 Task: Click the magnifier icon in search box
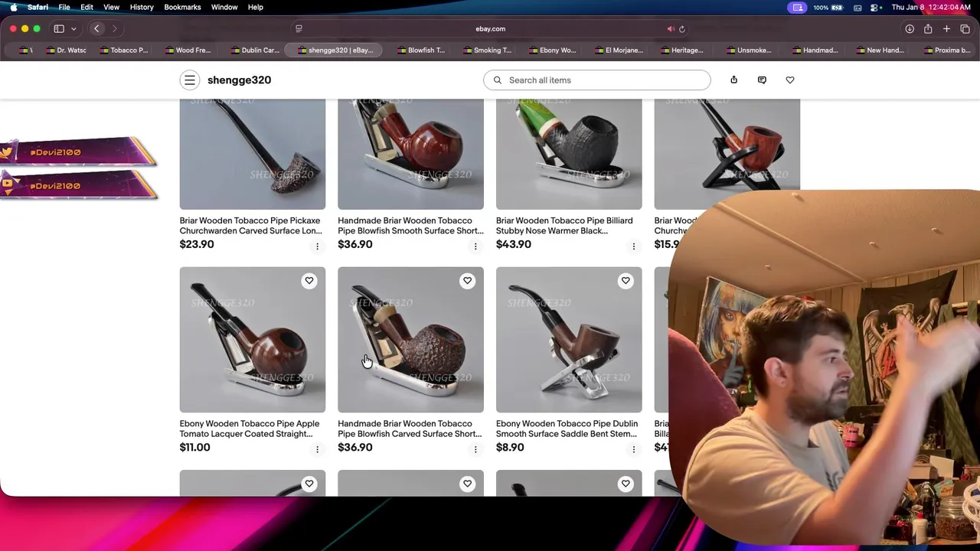(x=498, y=80)
